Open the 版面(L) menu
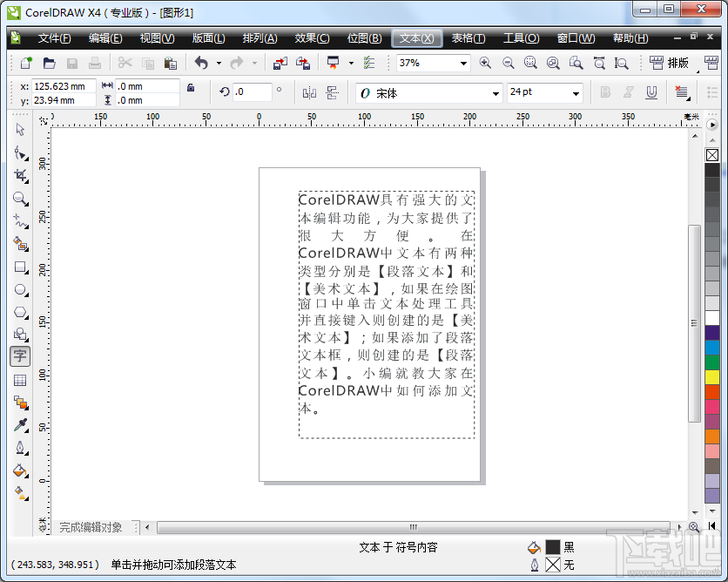Viewport: 728px width, 582px height. click(208, 38)
